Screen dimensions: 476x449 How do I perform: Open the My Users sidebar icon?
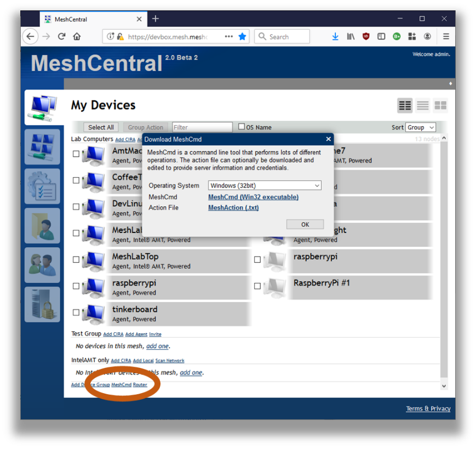click(42, 265)
